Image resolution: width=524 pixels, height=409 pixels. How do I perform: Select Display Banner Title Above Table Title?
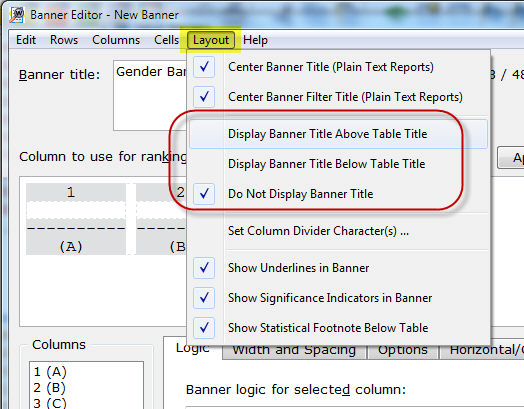tap(338, 134)
